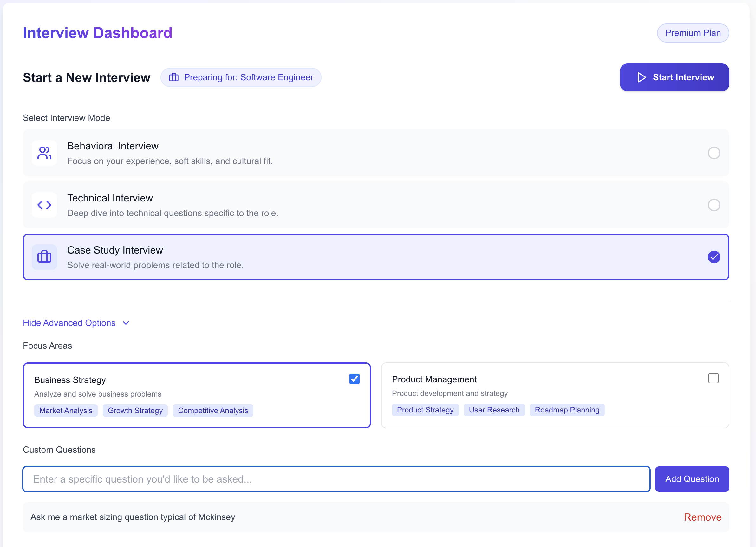Click Hide Advanced Options link
756x547 pixels.
pos(69,323)
